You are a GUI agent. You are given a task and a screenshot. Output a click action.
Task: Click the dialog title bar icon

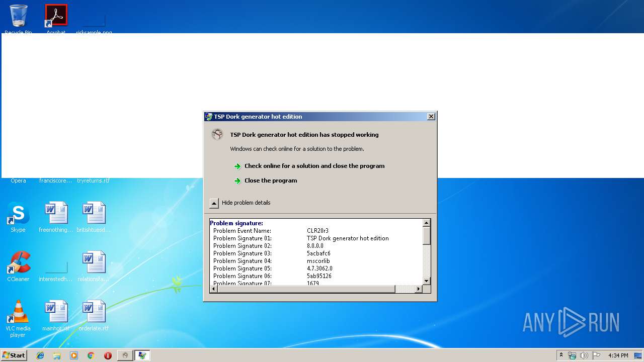click(209, 117)
